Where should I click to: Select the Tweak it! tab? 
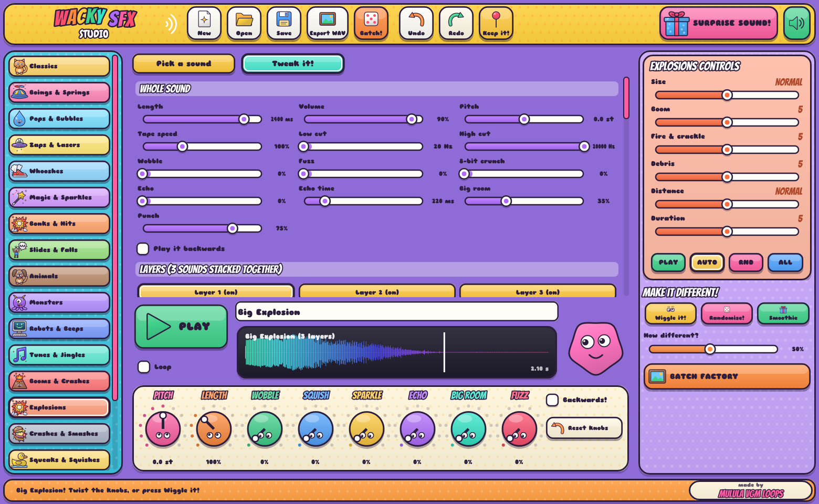pos(293,64)
